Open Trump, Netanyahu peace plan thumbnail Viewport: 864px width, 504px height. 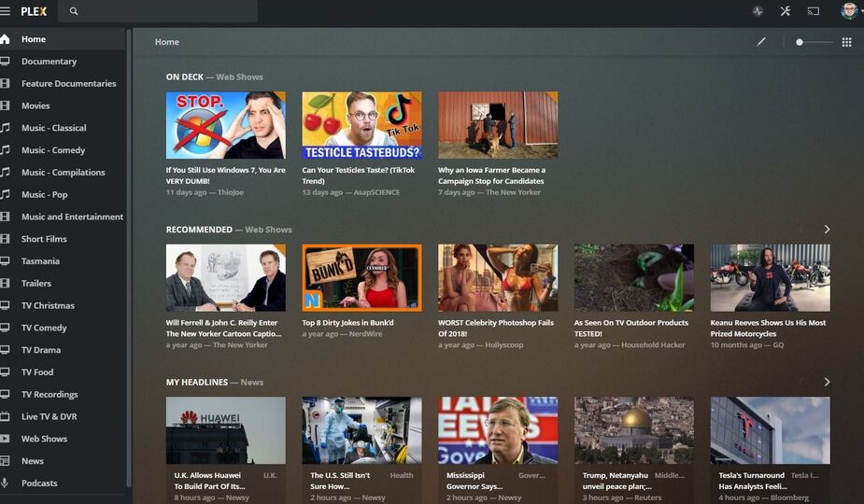634,430
